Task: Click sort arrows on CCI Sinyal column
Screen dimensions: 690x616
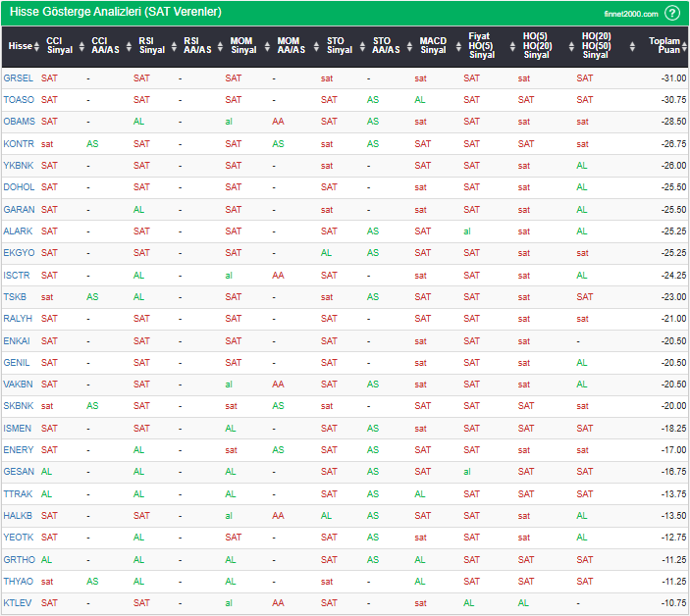Action: pyautogui.click(x=77, y=46)
